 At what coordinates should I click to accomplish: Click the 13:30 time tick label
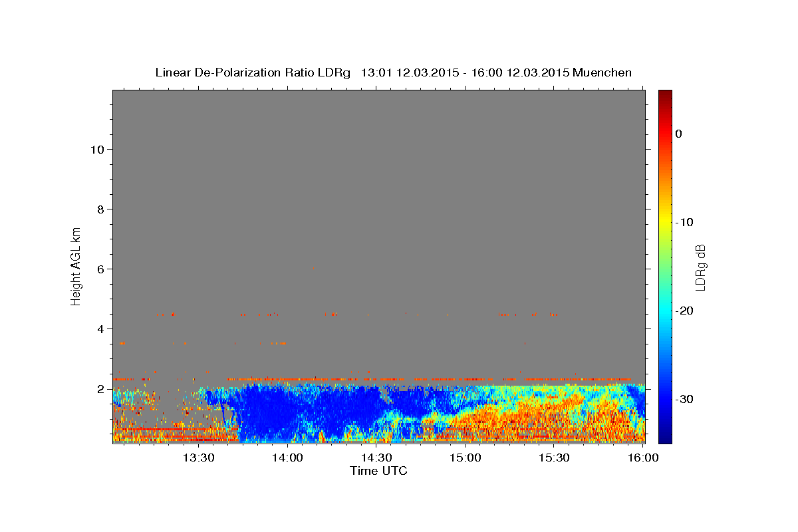click(198, 458)
